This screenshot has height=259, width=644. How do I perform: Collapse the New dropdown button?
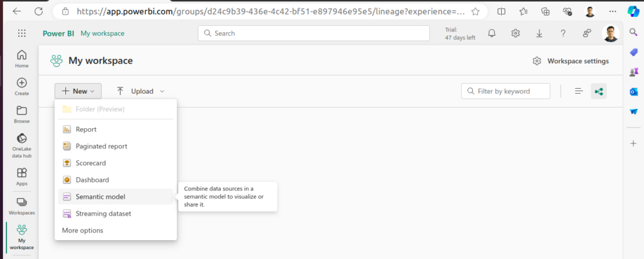[x=78, y=91]
